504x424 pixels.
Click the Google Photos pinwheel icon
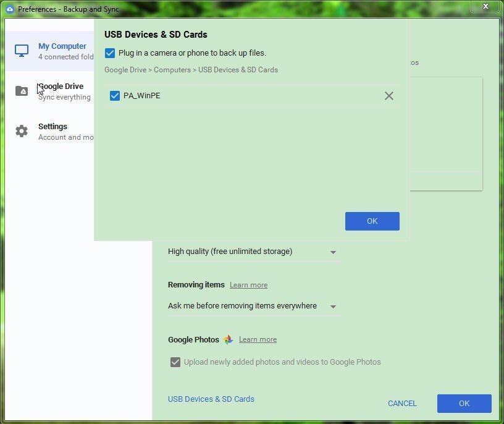[x=228, y=339]
